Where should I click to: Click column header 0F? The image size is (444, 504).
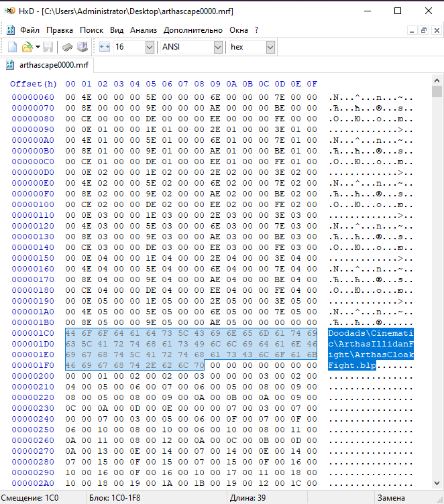click(x=312, y=84)
